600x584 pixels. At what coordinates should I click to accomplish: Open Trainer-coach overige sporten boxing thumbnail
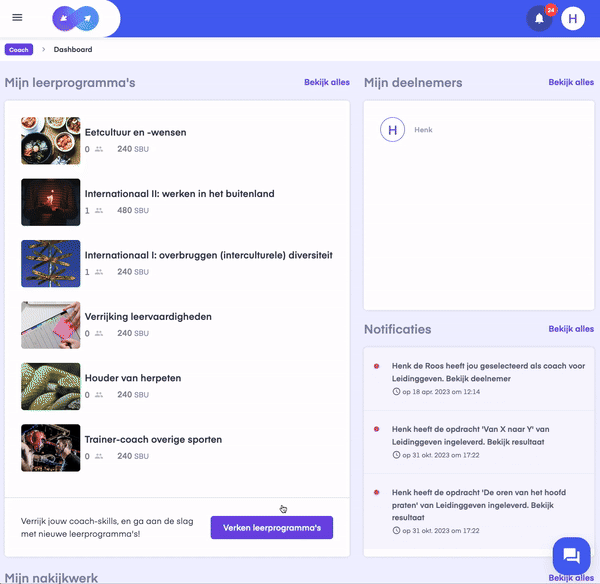pos(51,448)
